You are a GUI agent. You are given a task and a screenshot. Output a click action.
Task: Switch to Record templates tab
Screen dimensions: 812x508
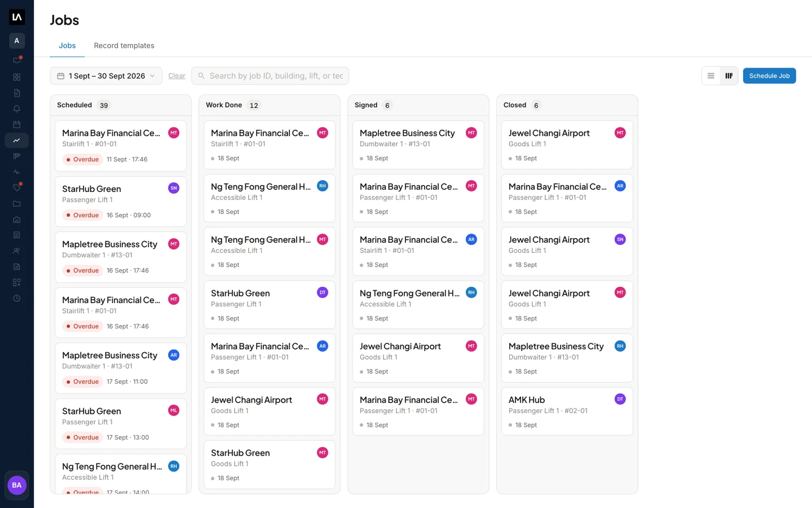pos(124,46)
